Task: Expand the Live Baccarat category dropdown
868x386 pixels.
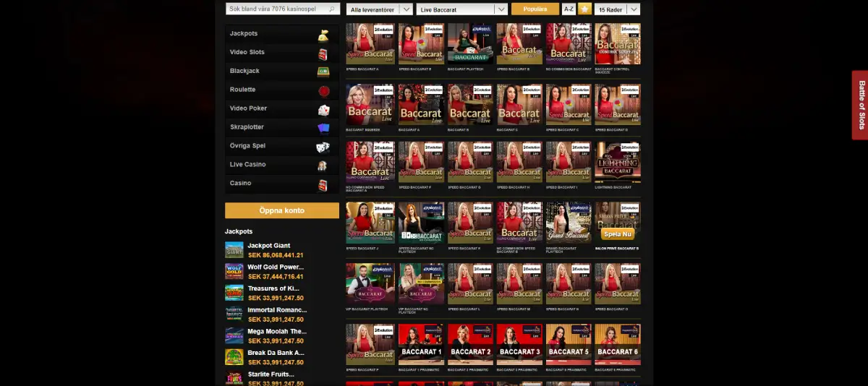Action: tap(463, 9)
